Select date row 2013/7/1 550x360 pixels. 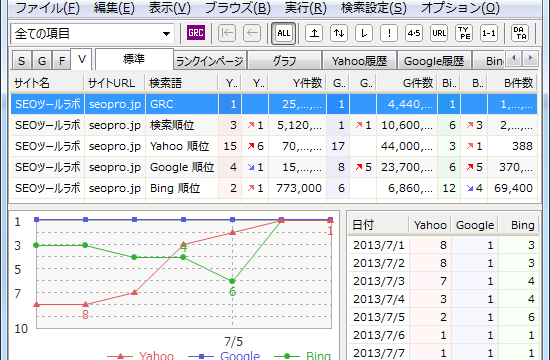click(x=444, y=245)
